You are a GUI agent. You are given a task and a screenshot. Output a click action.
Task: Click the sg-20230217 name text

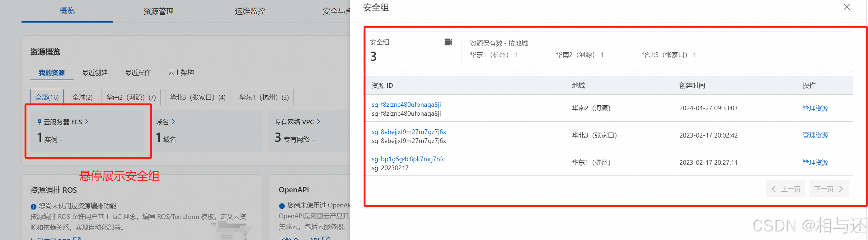pyautogui.click(x=390, y=168)
